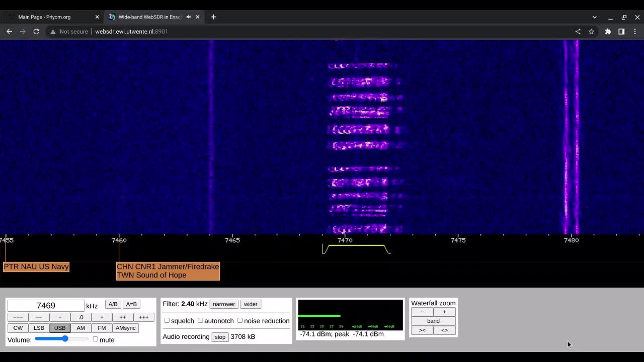Adjust the Volume slider
Viewport: 644px width, 362px height.
(x=61, y=339)
